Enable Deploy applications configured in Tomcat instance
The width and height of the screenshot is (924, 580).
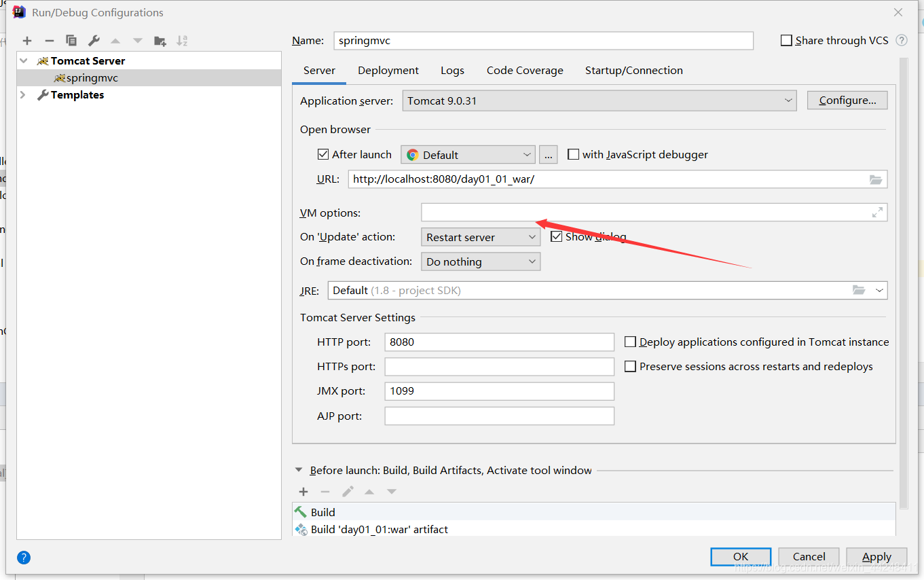(x=630, y=342)
